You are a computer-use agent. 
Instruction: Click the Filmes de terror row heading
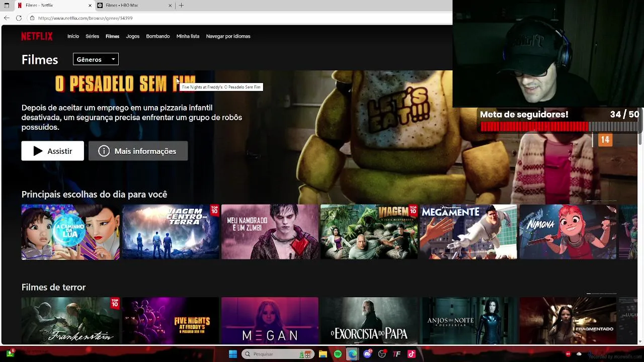point(53,287)
